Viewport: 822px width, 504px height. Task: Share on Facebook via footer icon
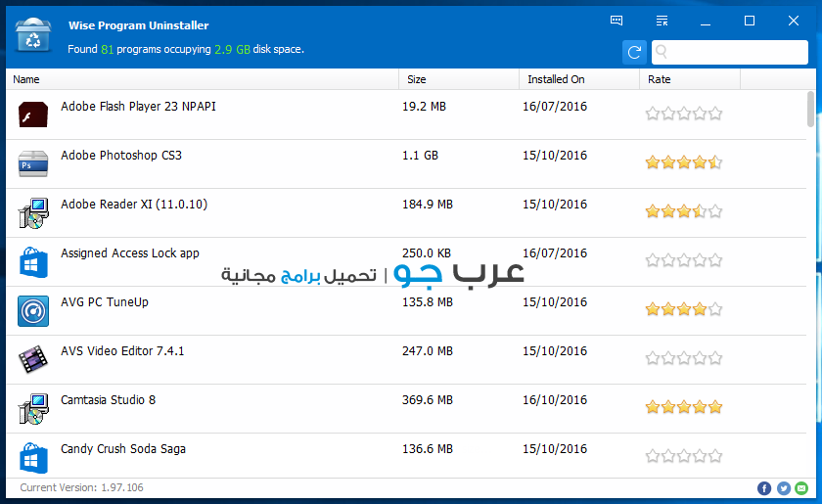pos(764,488)
